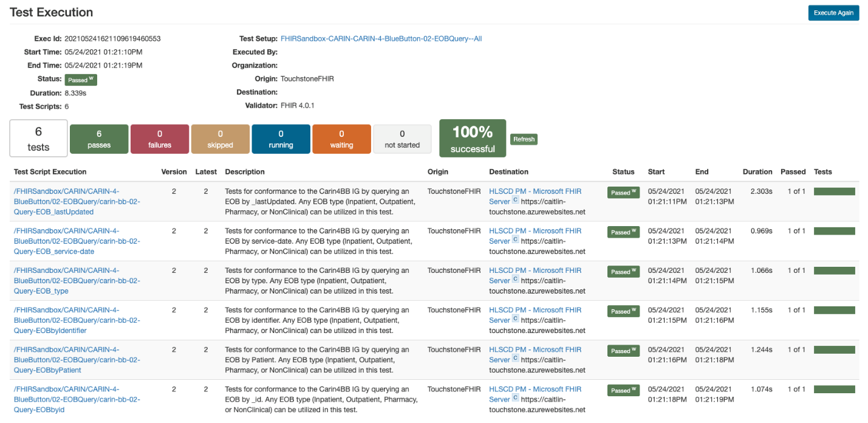Screen dimensions: 868x423
Task: Open the FHIRSandbox-CARIN BlueButton test setup link
Action: (381, 38)
